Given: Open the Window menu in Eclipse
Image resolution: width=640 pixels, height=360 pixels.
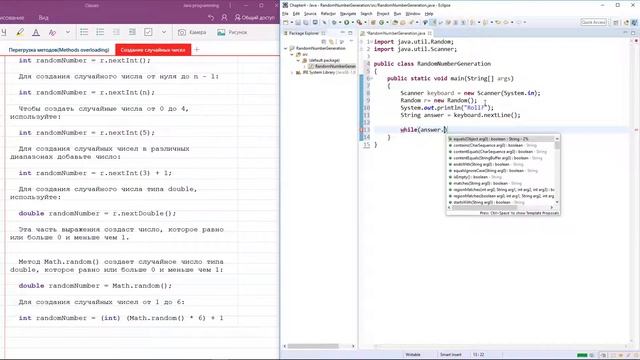Looking at the screenshot, I should pyautogui.click(x=413, y=14).
